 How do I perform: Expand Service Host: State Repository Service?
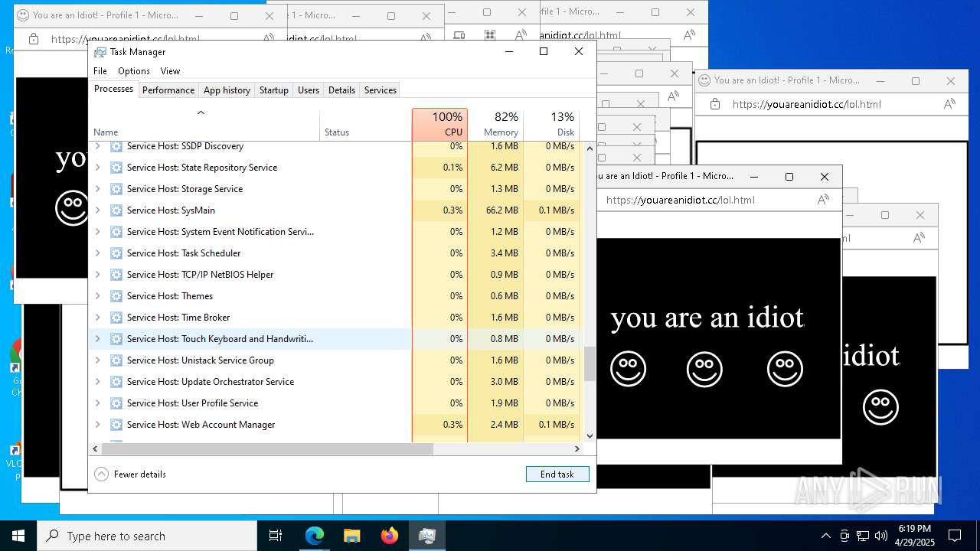click(97, 167)
